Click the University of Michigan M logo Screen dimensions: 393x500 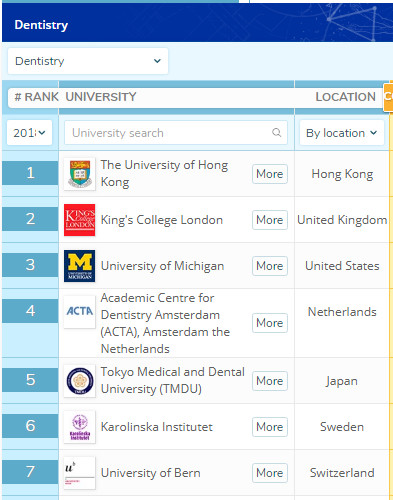(x=79, y=266)
